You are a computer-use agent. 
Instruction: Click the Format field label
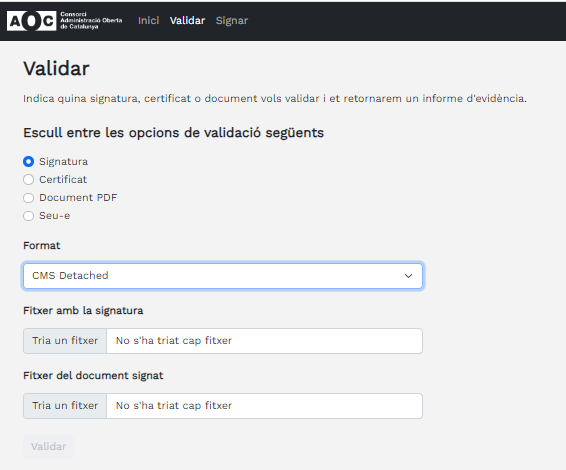42,245
